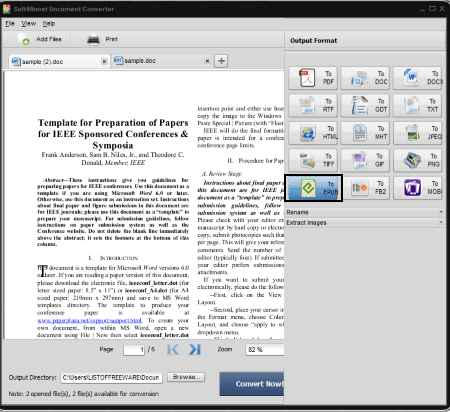The height and width of the screenshot is (412, 450).
Task: Select the To GIF output format
Action: 365,160
